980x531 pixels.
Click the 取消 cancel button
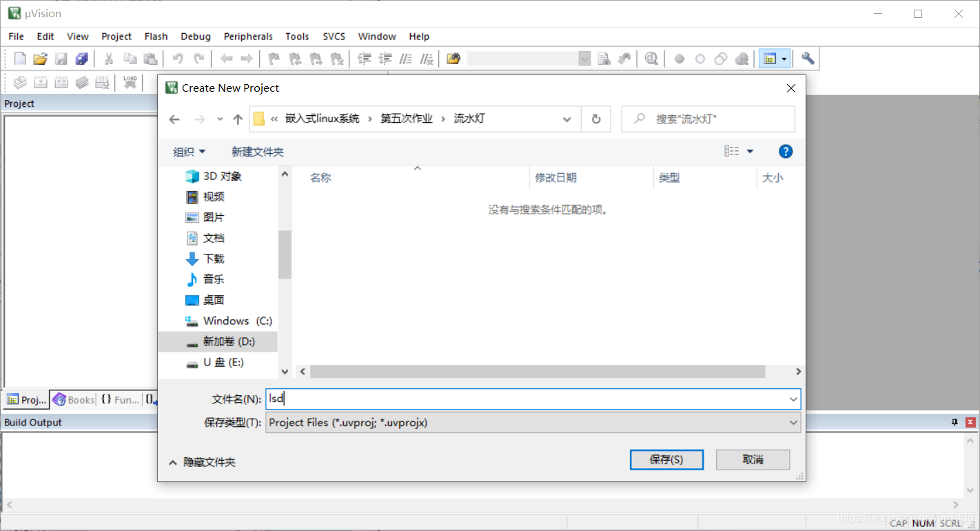pyautogui.click(x=753, y=459)
